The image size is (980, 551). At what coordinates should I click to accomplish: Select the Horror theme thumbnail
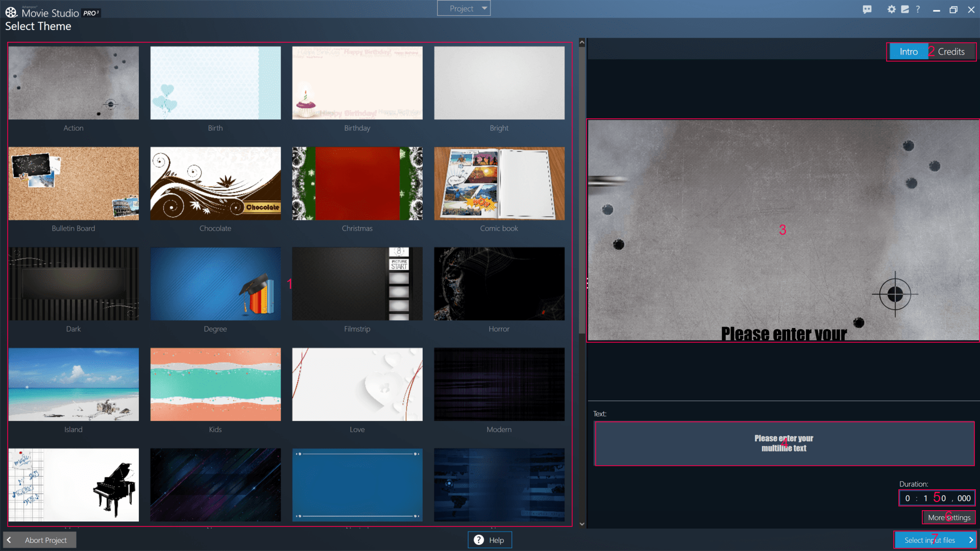499,284
